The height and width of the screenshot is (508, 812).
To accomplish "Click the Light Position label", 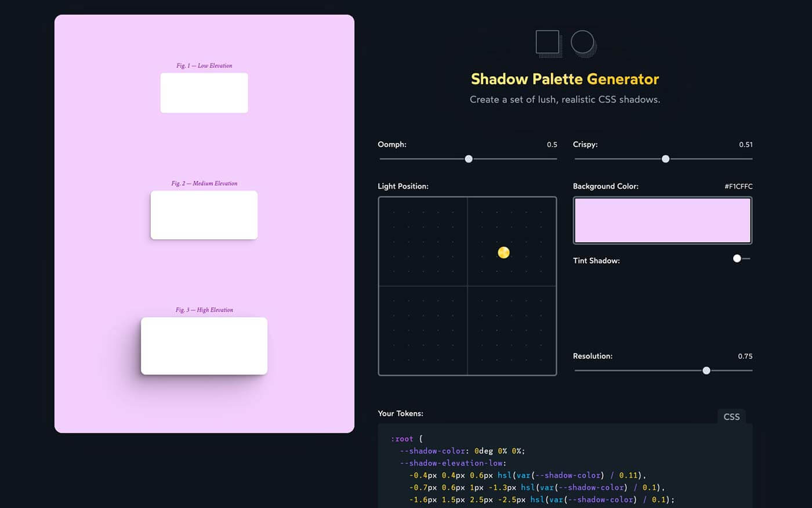I will point(403,186).
